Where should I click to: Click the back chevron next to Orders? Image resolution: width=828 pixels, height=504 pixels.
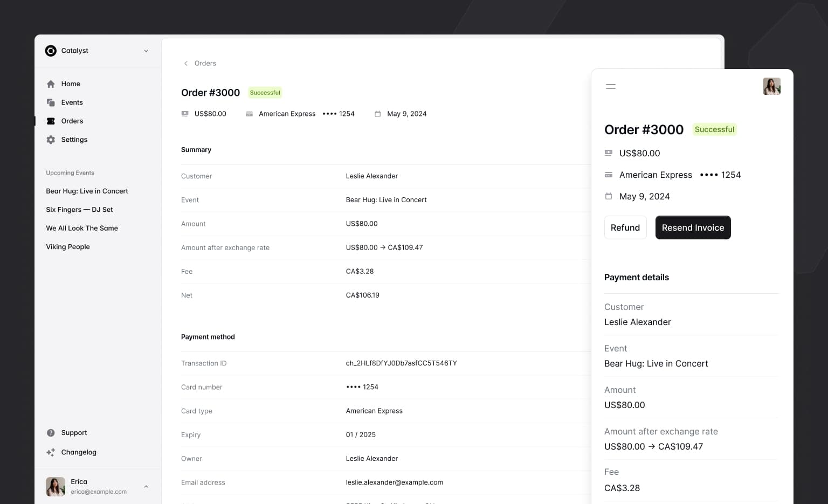tap(186, 63)
